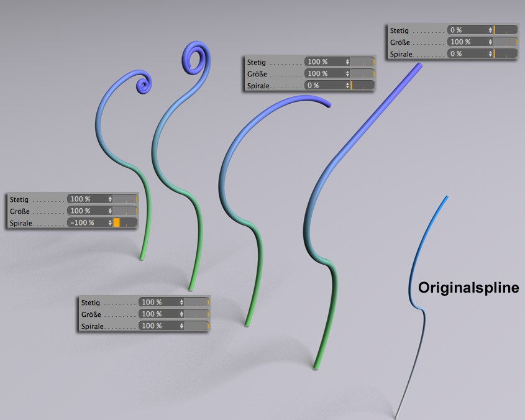Click the Originalspline text label

pyautogui.click(x=468, y=288)
